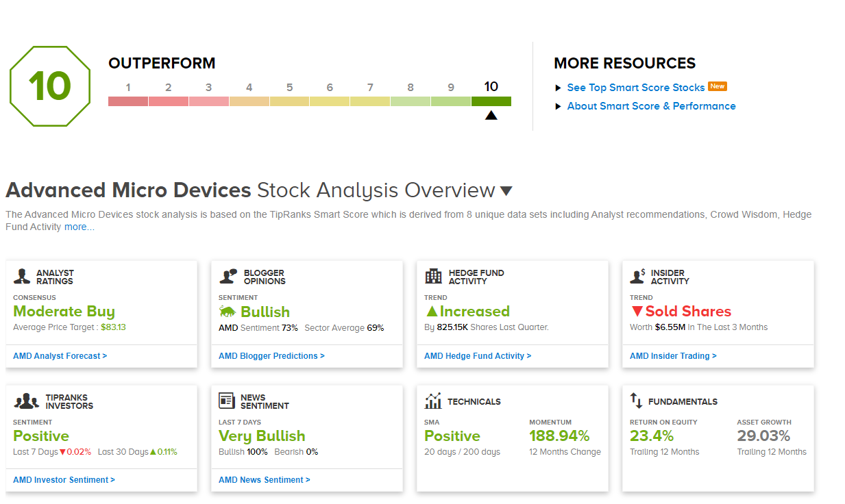
Task: Click the New badge next to Smart Score Stocks
Action: click(718, 86)
